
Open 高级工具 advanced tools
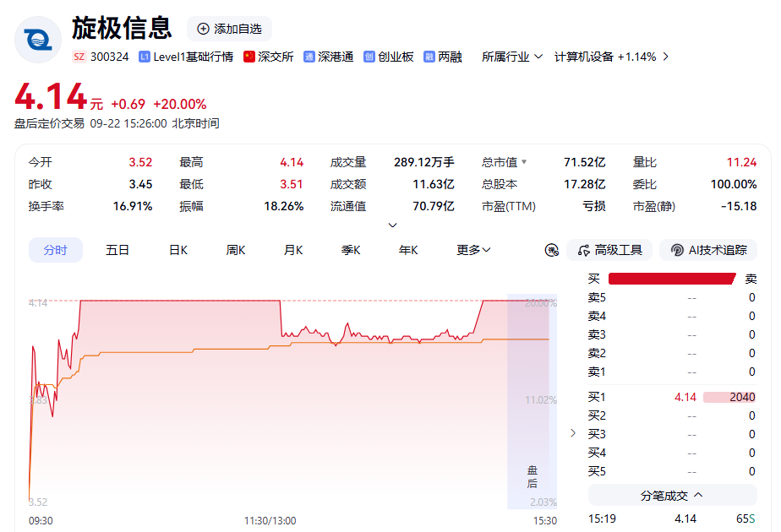pyautogui.click(x=609, y=250)
